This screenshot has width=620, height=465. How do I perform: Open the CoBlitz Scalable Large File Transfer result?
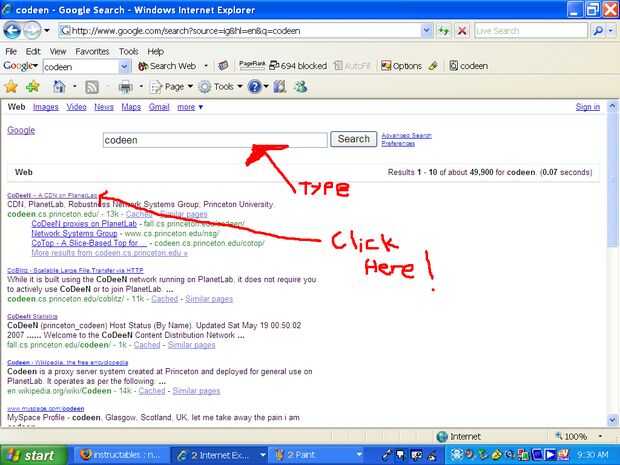(x=75, y=270)
